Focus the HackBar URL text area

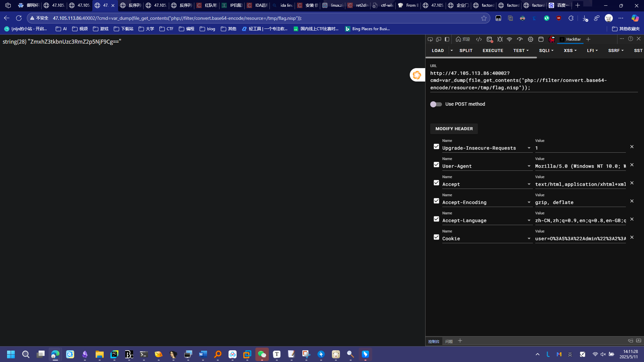(x=534, y=81)
